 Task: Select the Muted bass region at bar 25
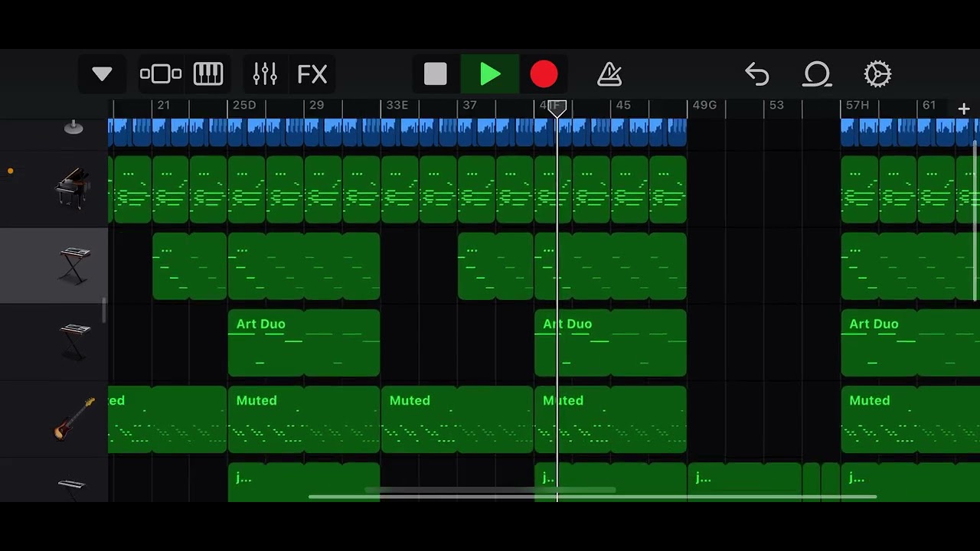(304, 419)
